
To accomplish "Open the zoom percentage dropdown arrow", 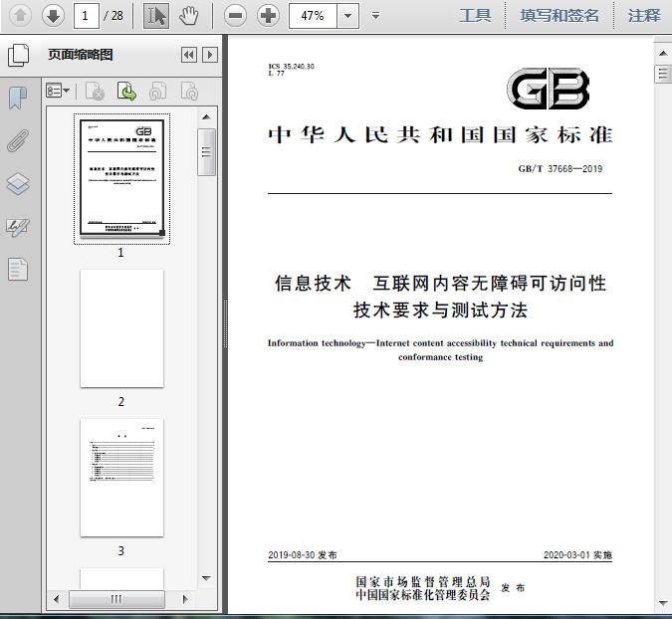I will click(348, 16).
